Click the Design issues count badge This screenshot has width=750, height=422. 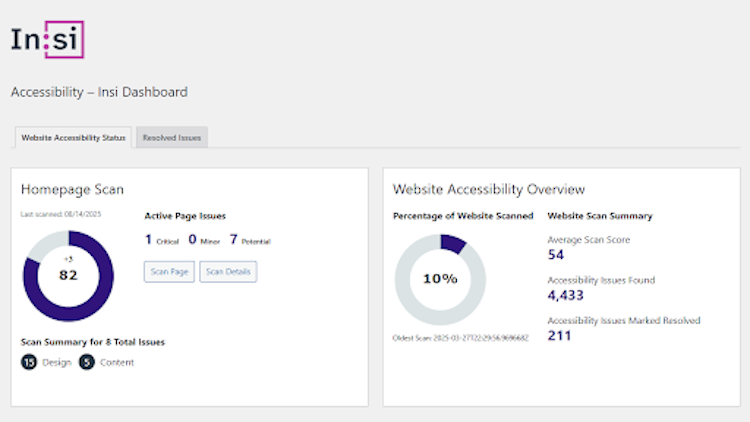(29, 362)
